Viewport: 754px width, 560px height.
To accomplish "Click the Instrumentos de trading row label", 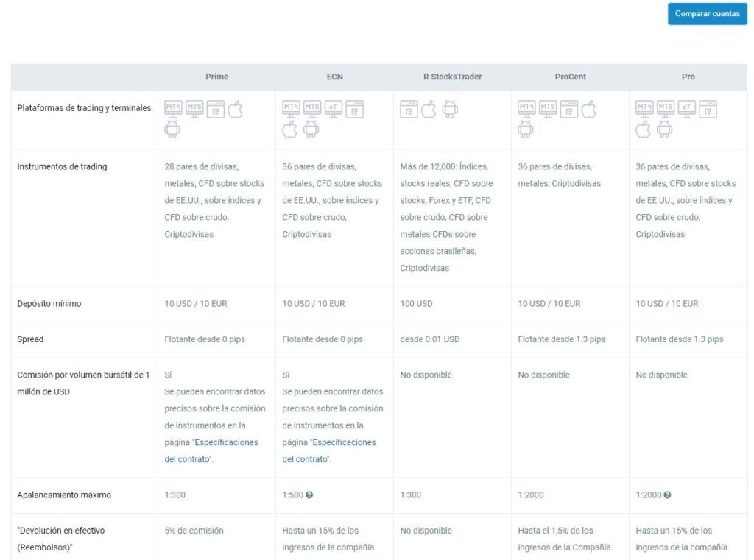I will point(62,167).
